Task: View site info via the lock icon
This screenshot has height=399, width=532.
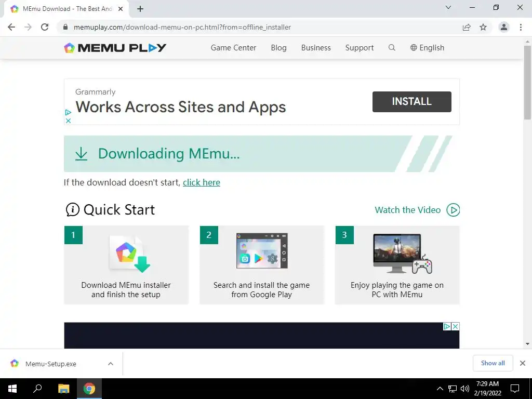Action: [66, 27]
